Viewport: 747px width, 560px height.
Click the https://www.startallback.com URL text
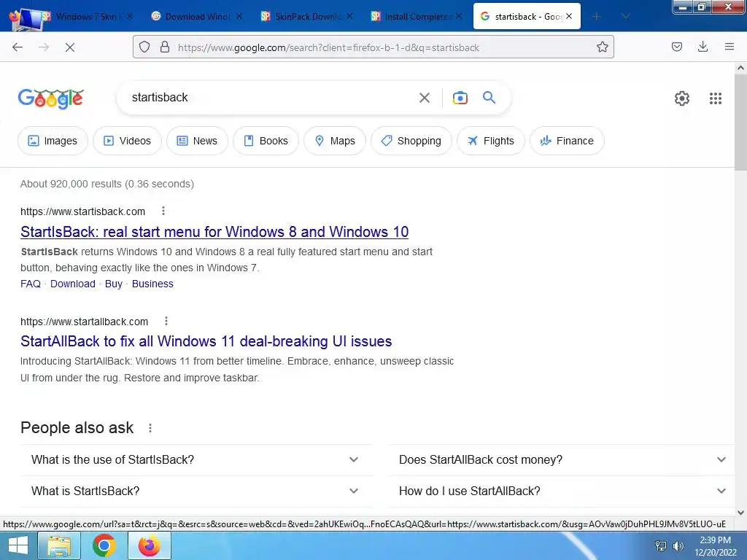point(85,322)
